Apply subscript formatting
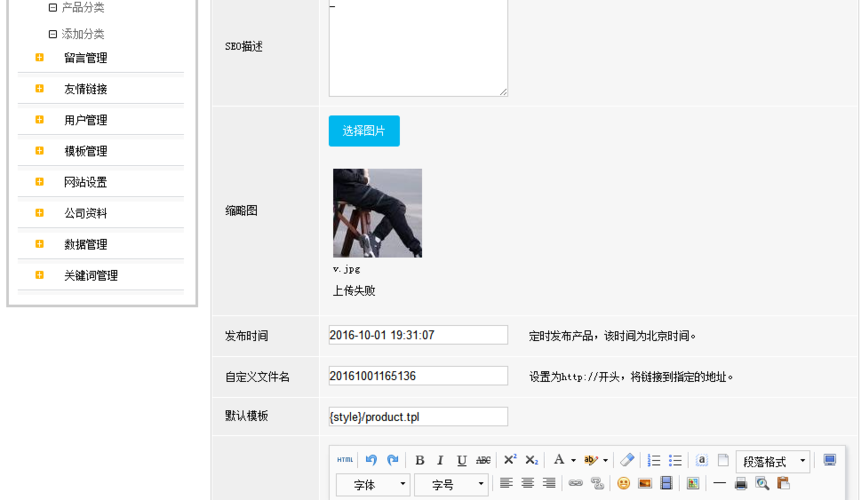861x500 pixels. click(532, 460)
